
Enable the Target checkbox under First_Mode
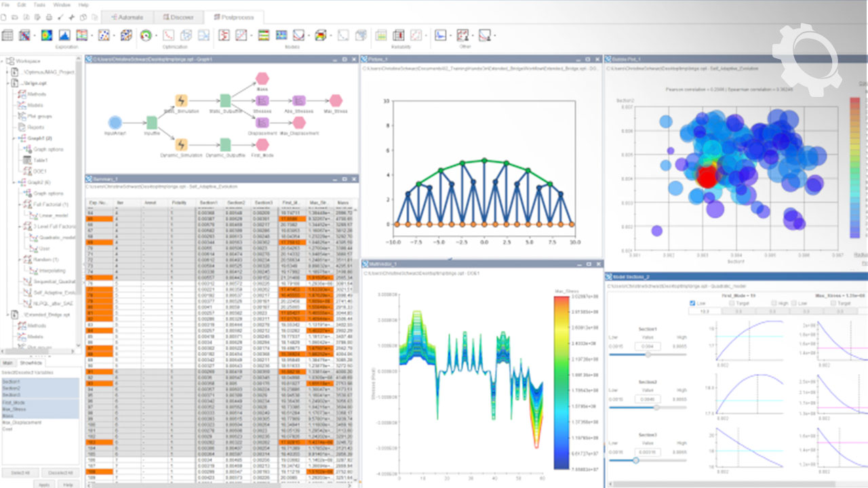pyautogui.click(x=732, y=303)
